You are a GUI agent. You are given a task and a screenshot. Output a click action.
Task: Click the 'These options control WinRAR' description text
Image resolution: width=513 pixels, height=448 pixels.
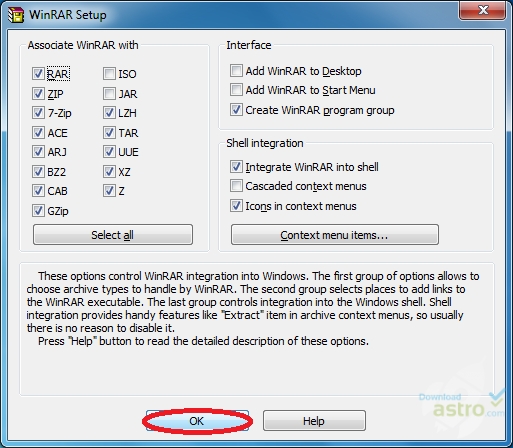click(253, 302)
